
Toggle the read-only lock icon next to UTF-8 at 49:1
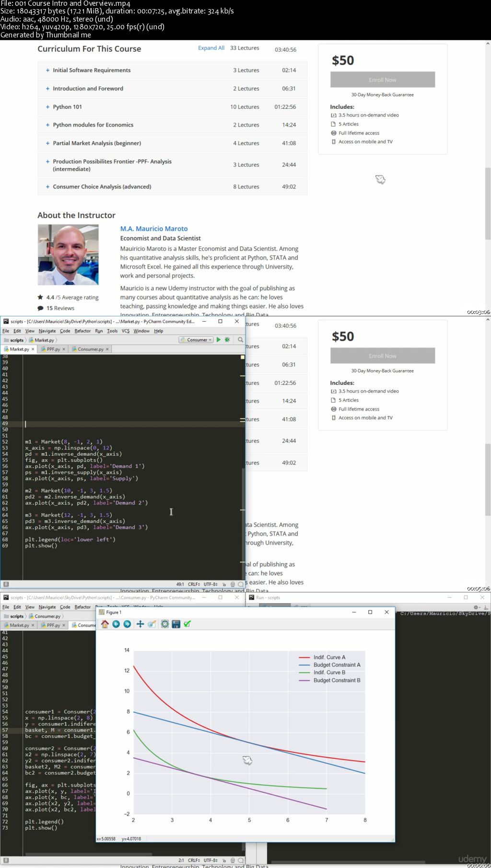click(x=224, y=584)
